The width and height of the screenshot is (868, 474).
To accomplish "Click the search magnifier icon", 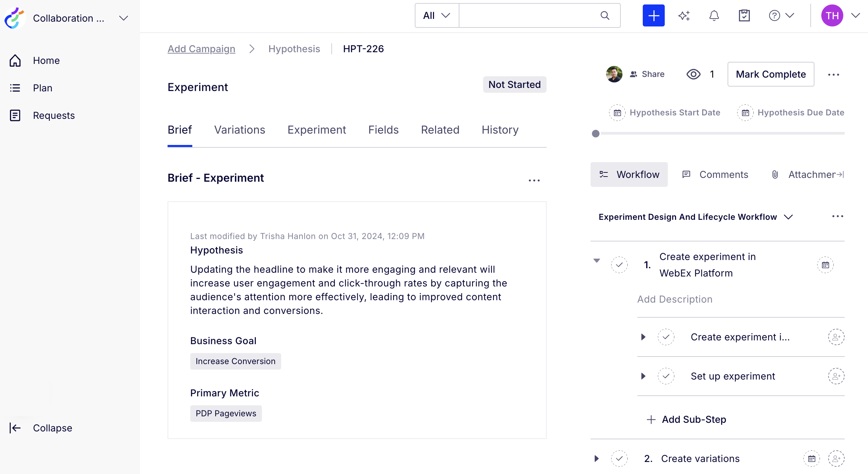I will [x=605, y=15].
